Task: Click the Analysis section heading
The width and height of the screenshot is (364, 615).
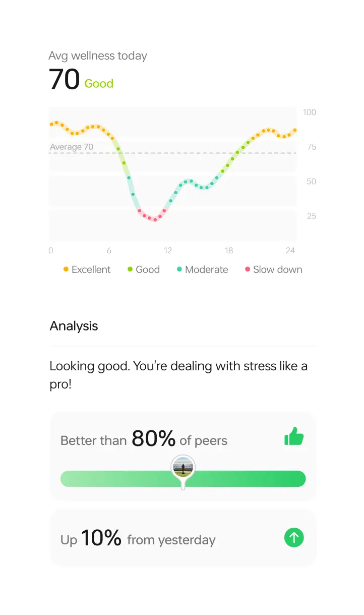Action: pyautogui.click(x=74, y=326)
